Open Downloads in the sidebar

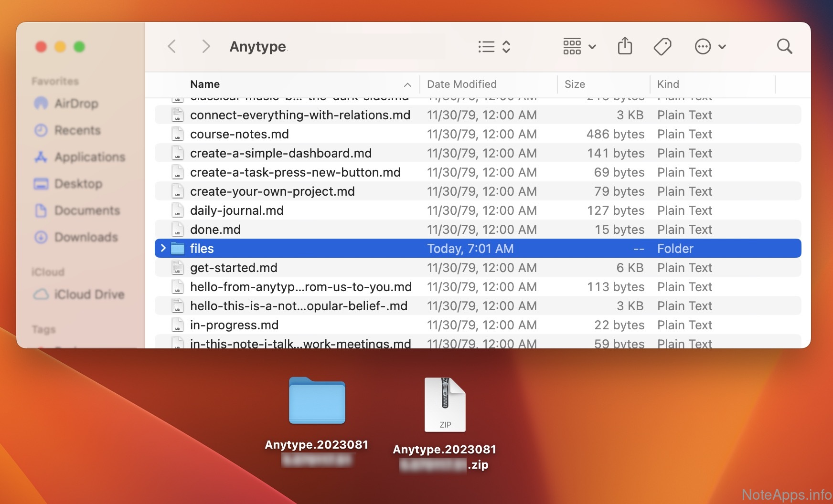coord(85,237)
